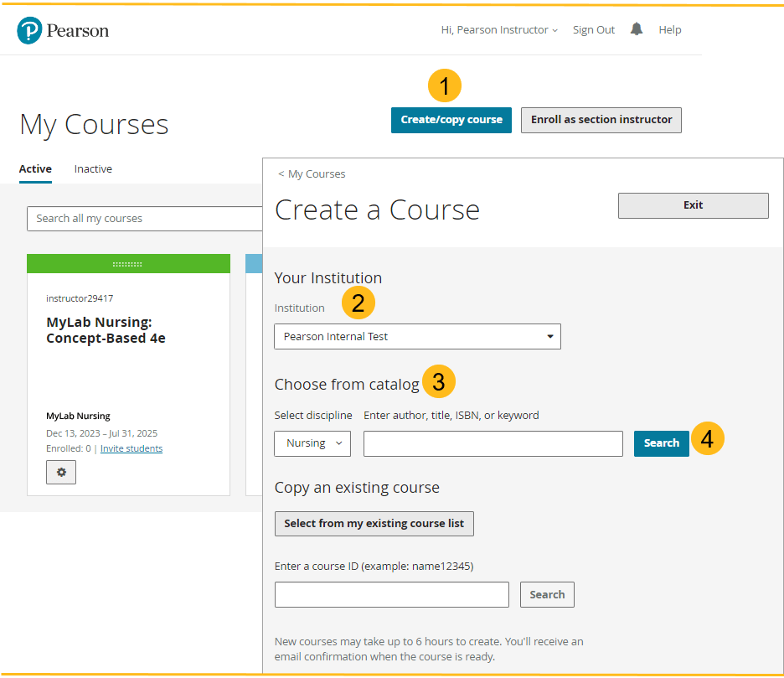
Task: Exit the Create a Course panel
Action: [x=693, y=205]
